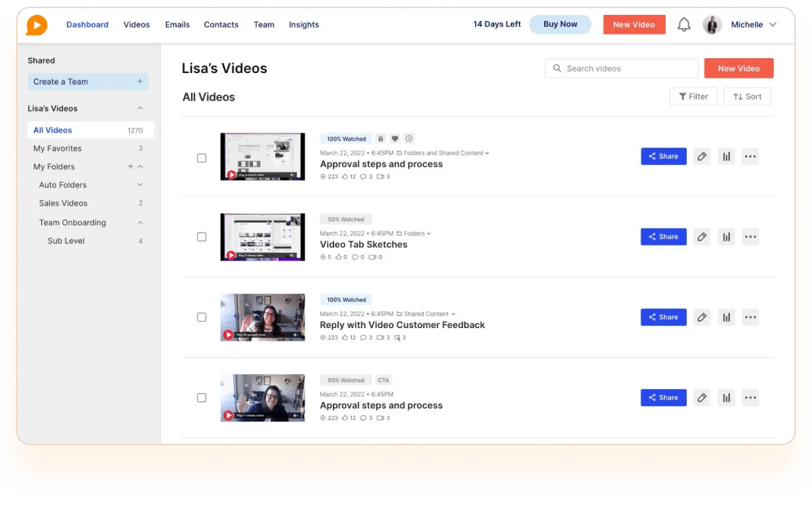Collapse the Lisa's Videos sidebar section
This screenshot has height=506, width=812.
(x=140, y=108)
